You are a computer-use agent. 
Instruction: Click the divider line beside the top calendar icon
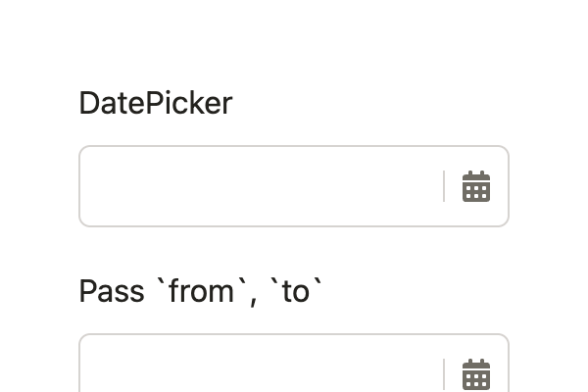click(x=444, y=186)
